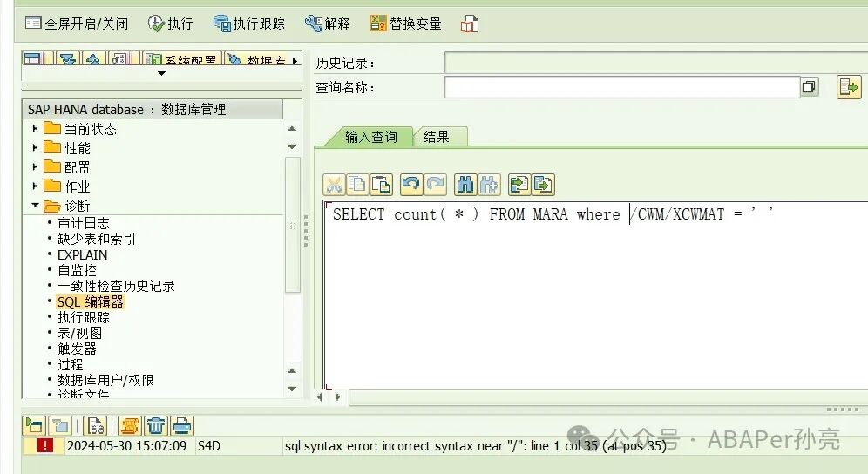Click the load local file icon in editor toolbar
868x474 pixels.
[x=519, y=185]
